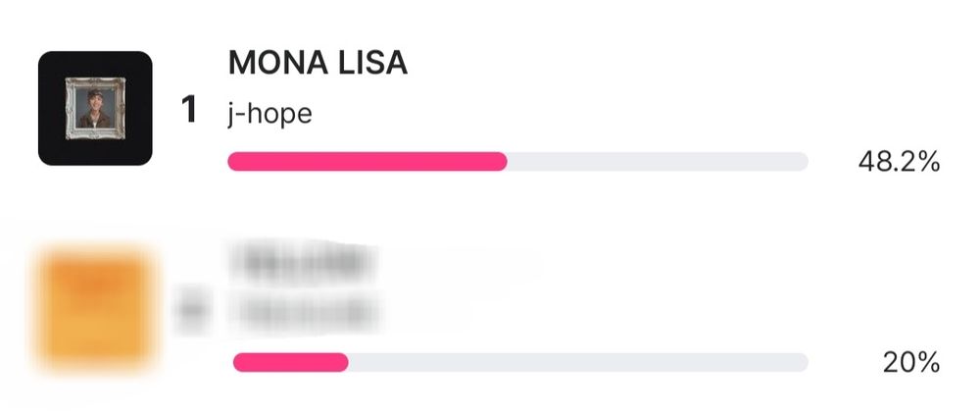The image size is (980, 415).
Task: Click the blurred rank number of second entry
Action: pos(191,309)
